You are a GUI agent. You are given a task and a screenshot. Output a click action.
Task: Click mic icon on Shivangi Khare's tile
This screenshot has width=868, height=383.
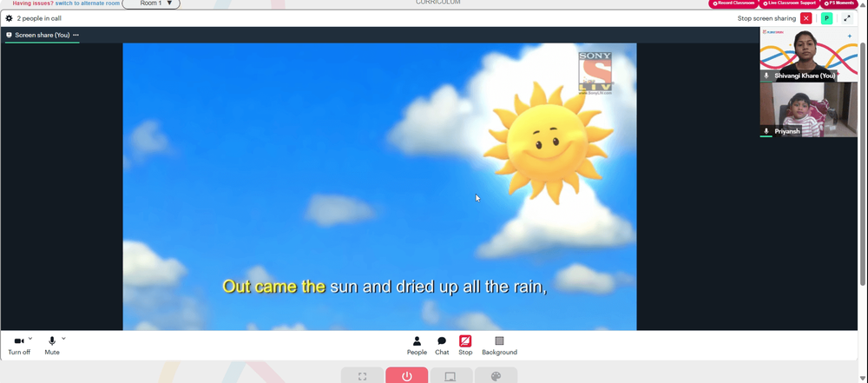766,76
